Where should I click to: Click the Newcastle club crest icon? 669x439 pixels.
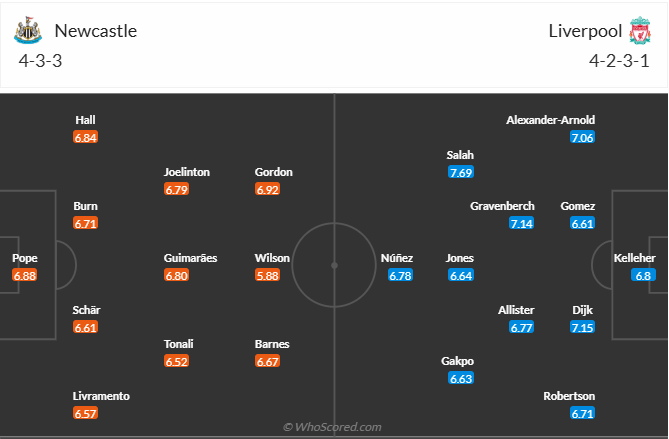click(x=28, y=31)
